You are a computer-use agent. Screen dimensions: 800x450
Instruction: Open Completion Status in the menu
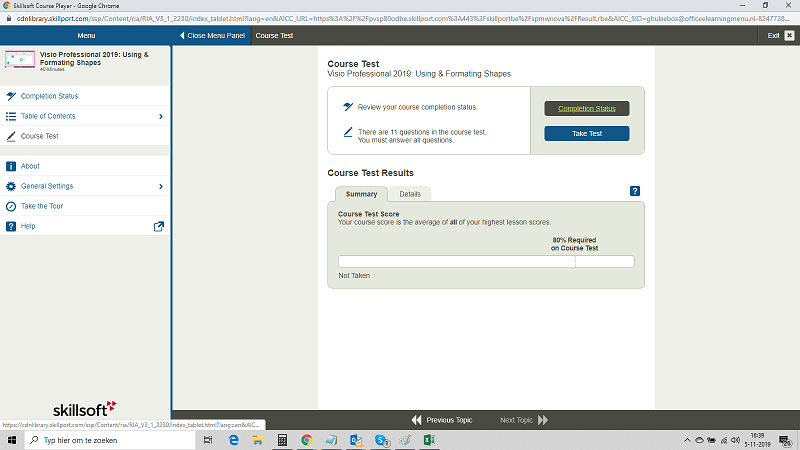click(x=85, y=96)
